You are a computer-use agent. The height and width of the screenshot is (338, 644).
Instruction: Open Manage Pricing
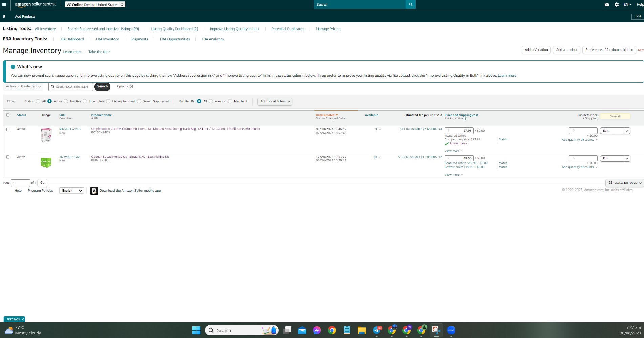(x=328, y=29)
